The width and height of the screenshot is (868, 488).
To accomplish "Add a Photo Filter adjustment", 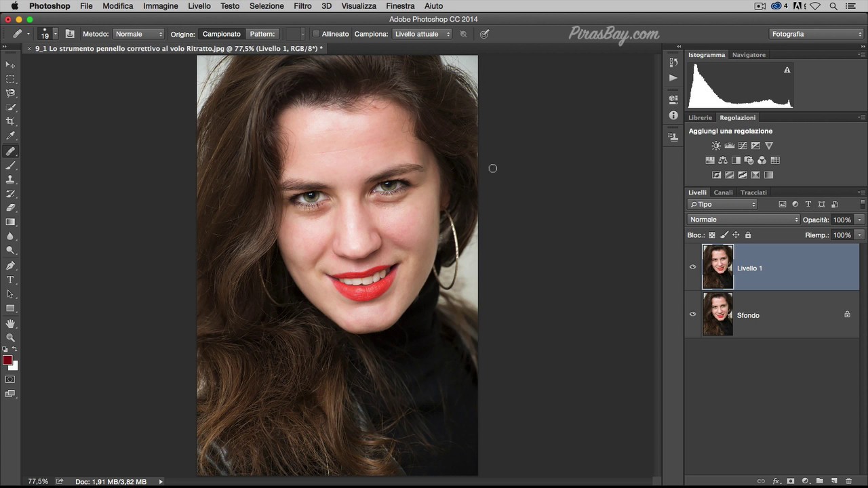I will [749, 161].
